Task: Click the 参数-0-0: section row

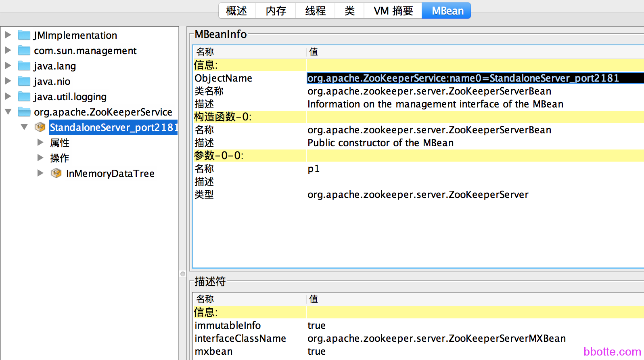Action: [418, 156]
